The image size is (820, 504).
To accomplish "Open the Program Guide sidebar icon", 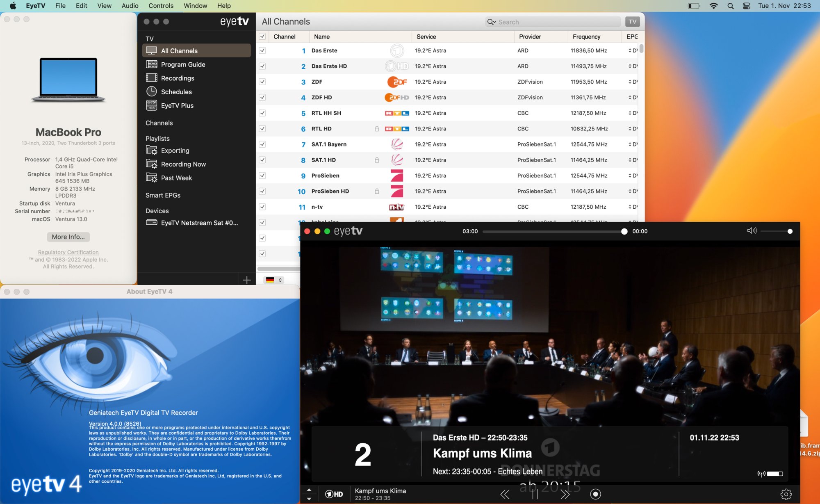I will [152, 64].
